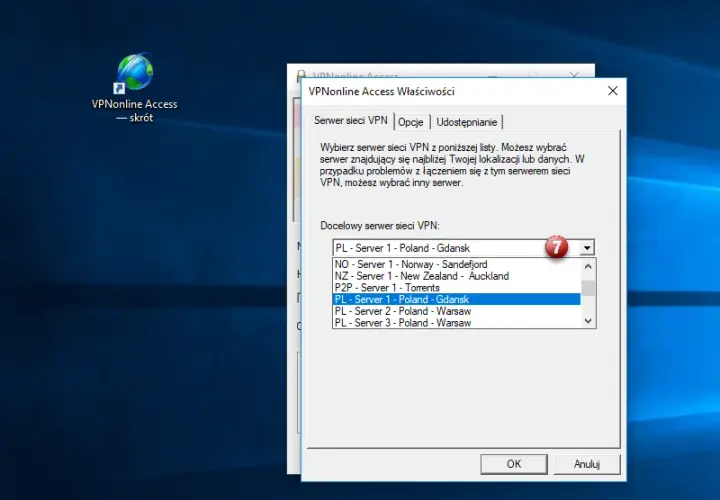The height and width of the screenshot is (500, 720).
Task: Pick PL - Server 3 - Poland - Warsaw
Action: click(x=456, y=323)
